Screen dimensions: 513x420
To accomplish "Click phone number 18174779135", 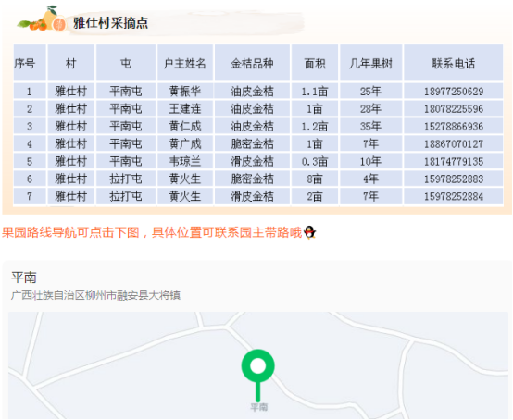I will pyautogui.click(x=454, y=162).
